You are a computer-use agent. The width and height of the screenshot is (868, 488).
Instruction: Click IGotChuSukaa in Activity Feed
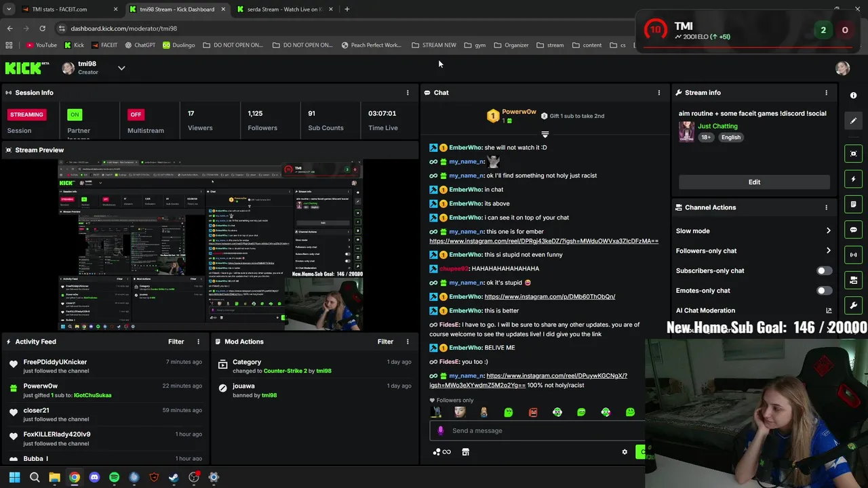92,395
